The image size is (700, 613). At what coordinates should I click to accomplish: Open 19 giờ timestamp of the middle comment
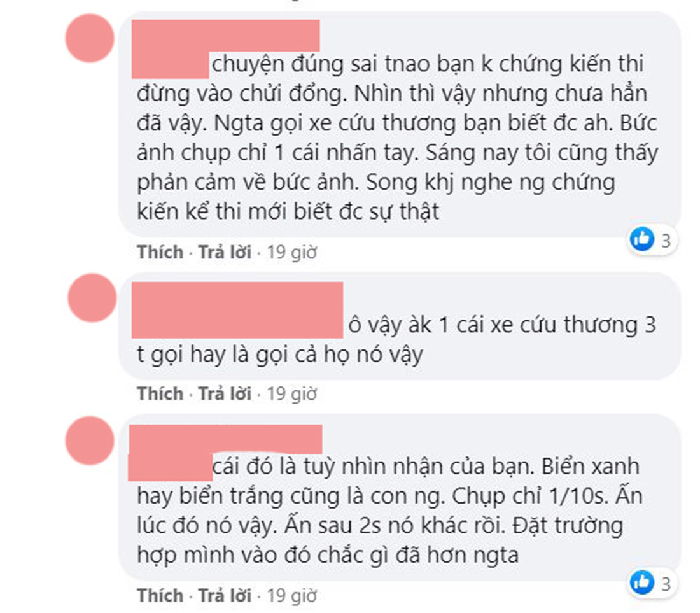[x=292, y=394]
